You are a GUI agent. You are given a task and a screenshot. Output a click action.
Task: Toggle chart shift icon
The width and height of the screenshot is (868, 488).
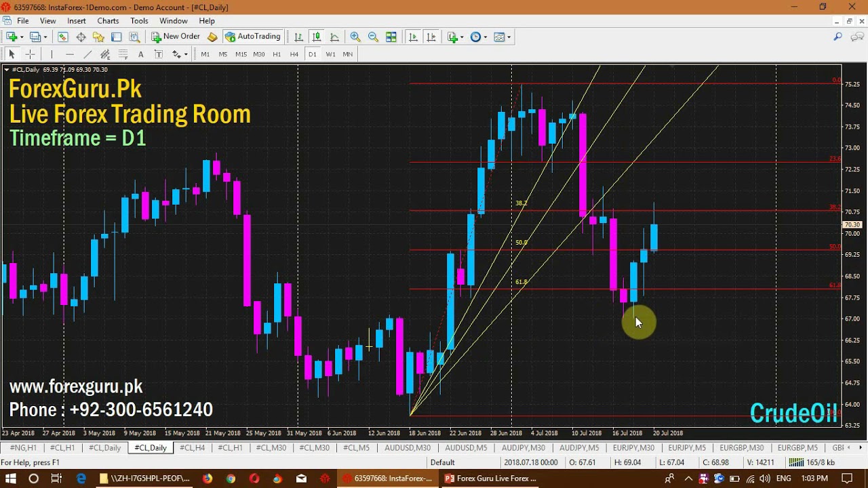point(431,37)
